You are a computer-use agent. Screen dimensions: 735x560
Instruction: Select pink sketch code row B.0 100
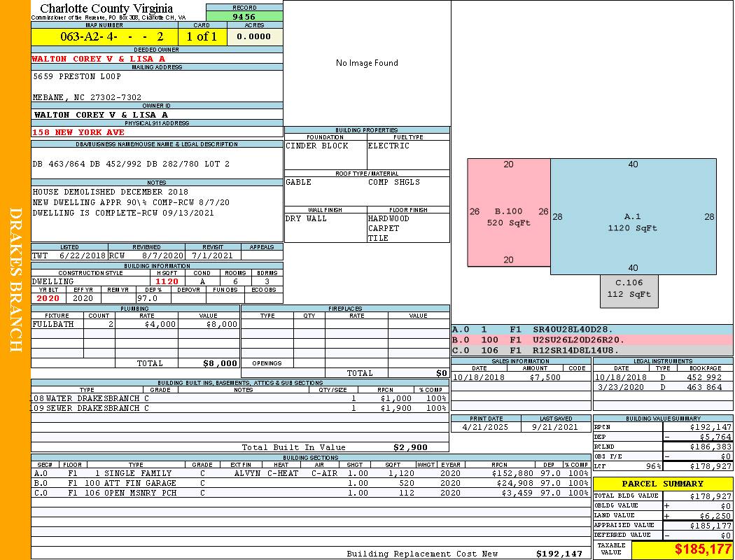click(x=592, y=339)
